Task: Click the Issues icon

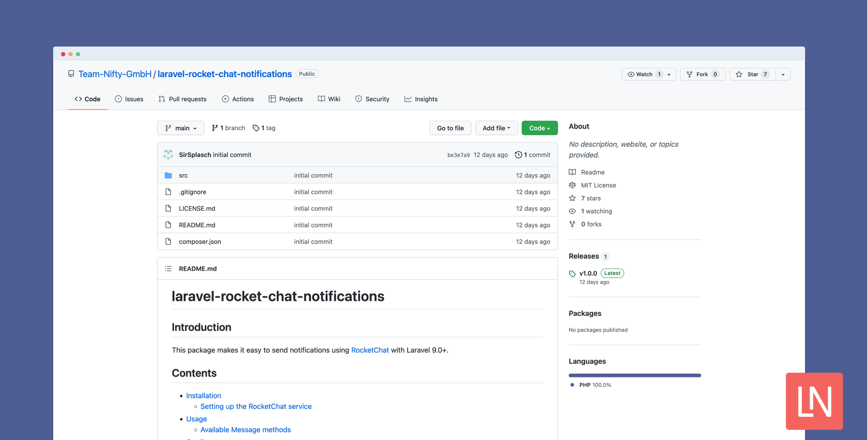Action: pyautogui.click(x=118, y=98)
